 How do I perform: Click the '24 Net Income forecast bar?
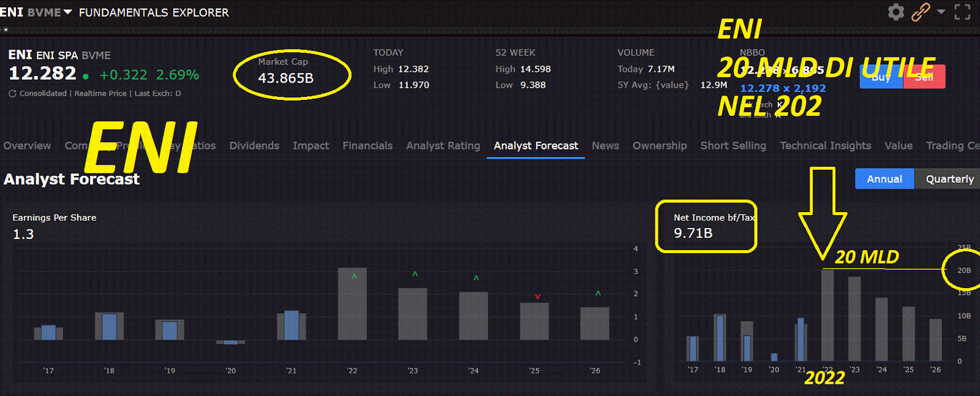(x=881, y=329)
